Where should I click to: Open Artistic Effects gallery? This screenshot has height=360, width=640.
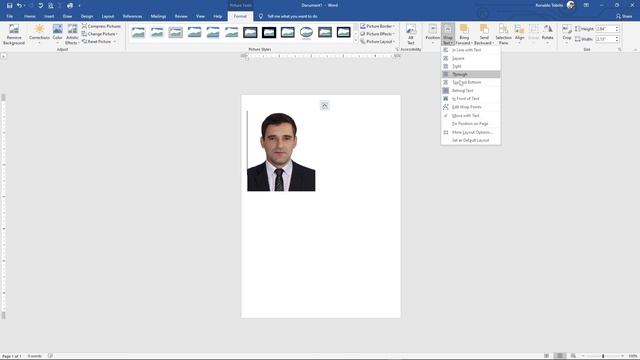(x=72, y=34)
